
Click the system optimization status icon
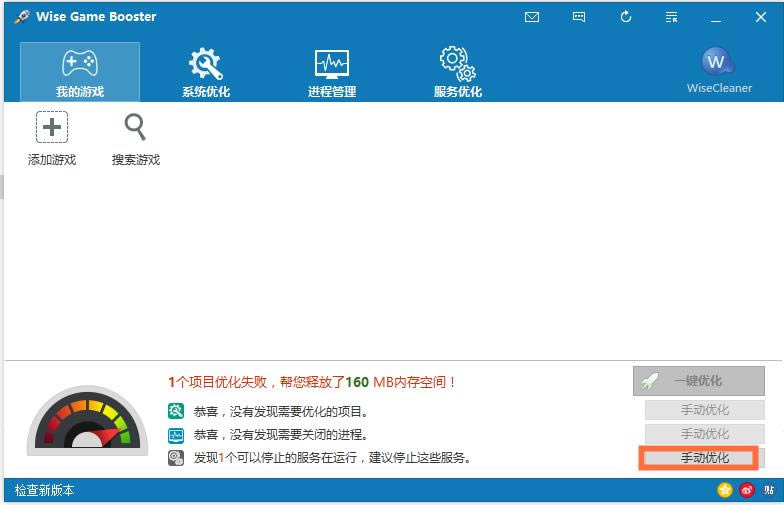pos(176,411)
